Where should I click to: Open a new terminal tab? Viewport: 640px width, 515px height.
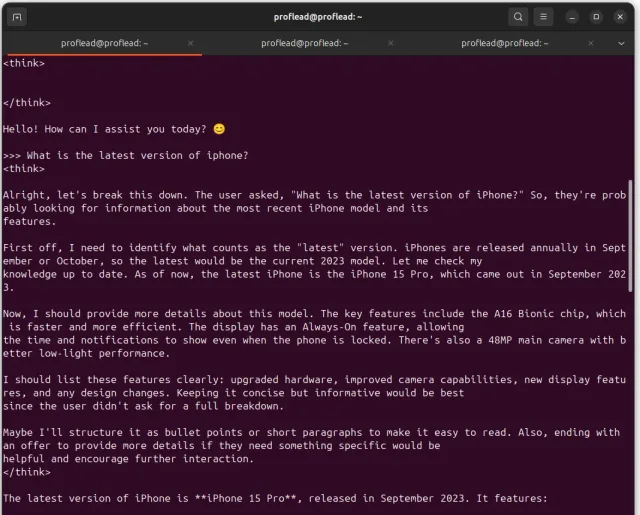coord(17,17)
